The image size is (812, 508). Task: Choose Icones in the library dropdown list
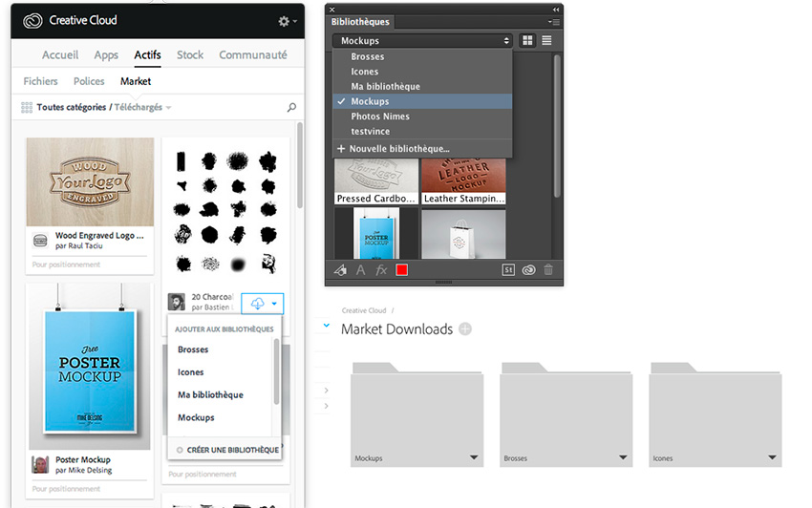click(422, 72)
